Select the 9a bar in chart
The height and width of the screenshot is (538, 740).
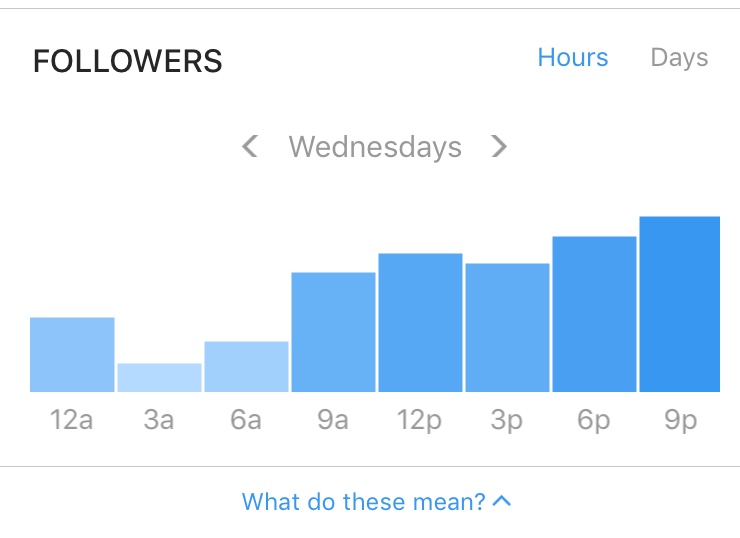pos(334,332)
